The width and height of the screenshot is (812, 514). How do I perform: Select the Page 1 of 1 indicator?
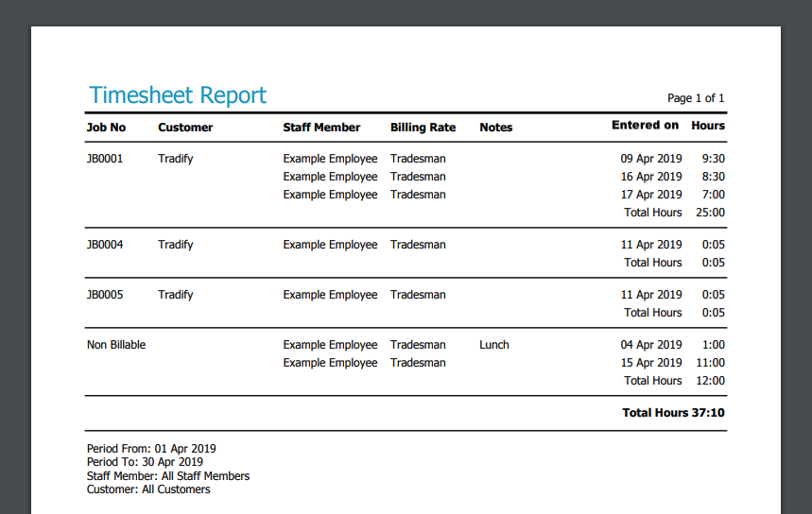696,98
